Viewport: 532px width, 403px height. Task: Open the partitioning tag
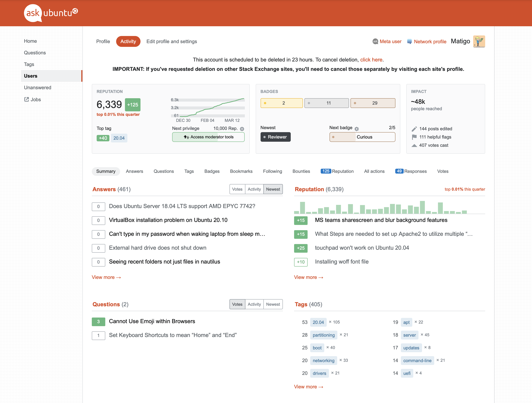[x=324, y=335]
